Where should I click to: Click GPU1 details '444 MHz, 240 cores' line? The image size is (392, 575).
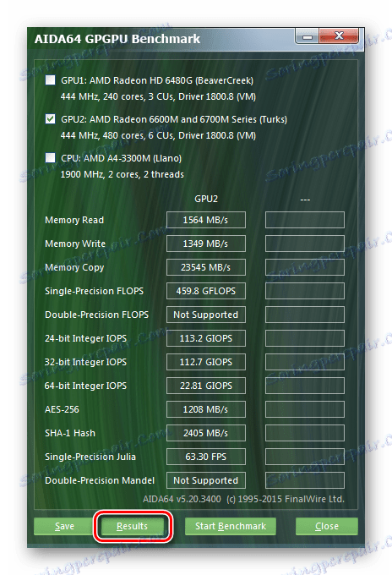(158, 96)
